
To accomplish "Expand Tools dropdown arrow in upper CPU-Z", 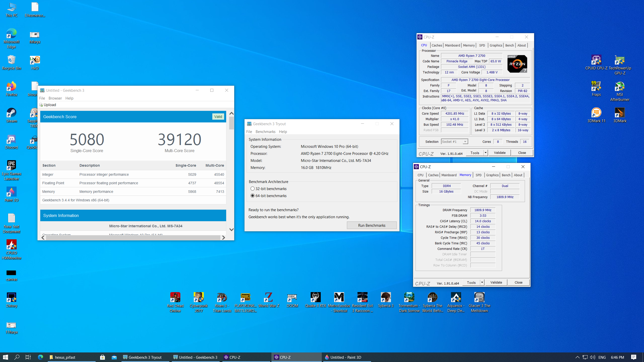I will click(486, 153).
